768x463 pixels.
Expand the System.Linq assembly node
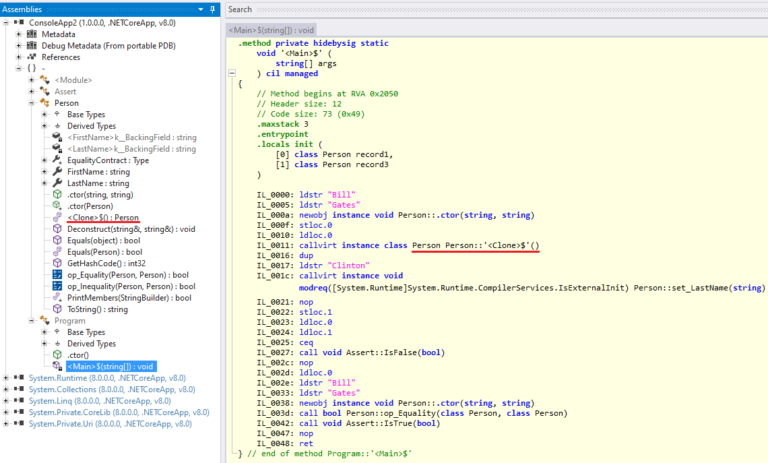click(x=6, y=401)
